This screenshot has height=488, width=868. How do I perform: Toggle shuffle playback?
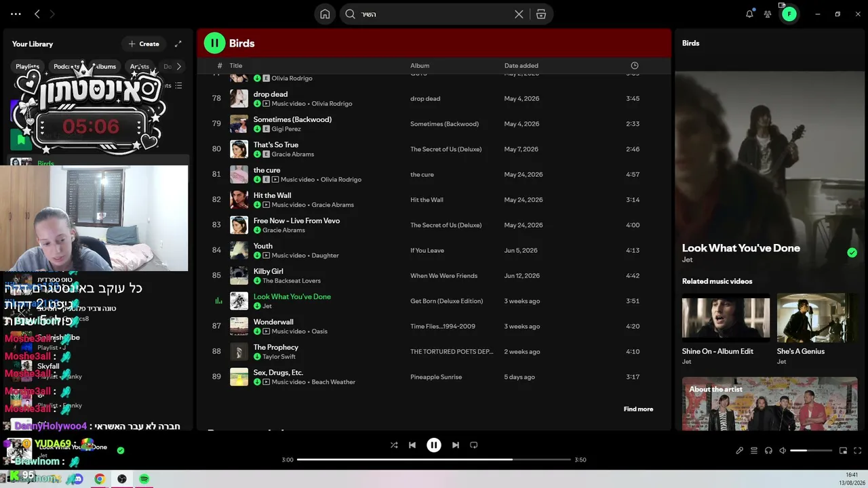pyautogui.click(x=394, y=445)
